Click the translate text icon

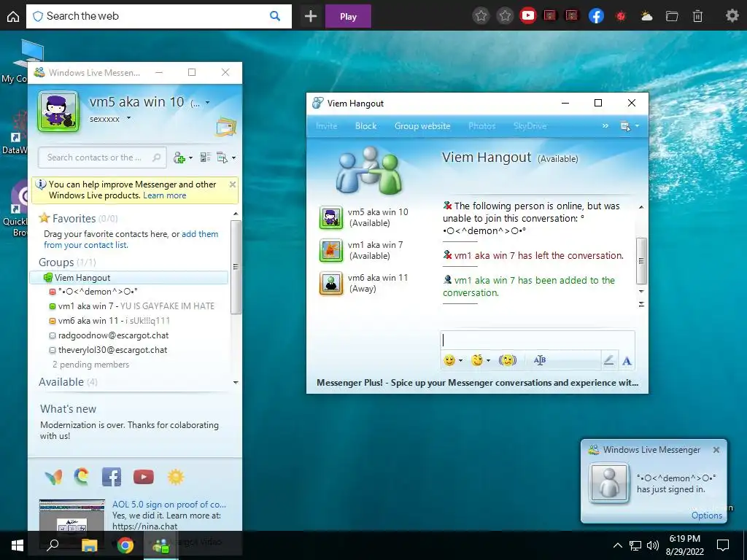coord(539,360)
